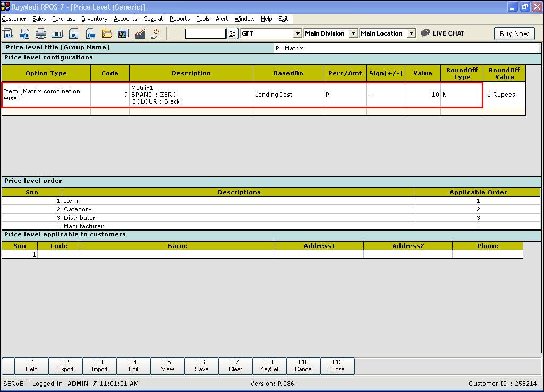Open the sales growth chart icon
This screenshot has height=392, width=544.
[140, 33]
